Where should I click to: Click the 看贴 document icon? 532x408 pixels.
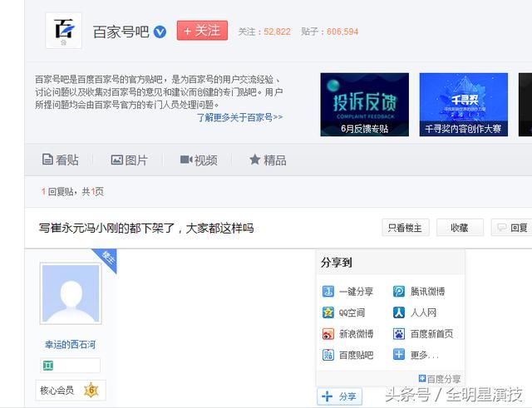(x=47, y=160)
